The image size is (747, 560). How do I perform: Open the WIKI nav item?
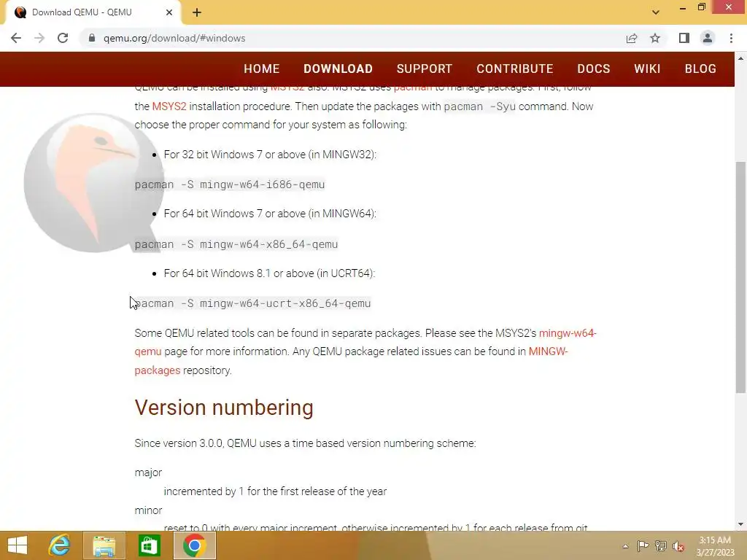tap(648, 69)
